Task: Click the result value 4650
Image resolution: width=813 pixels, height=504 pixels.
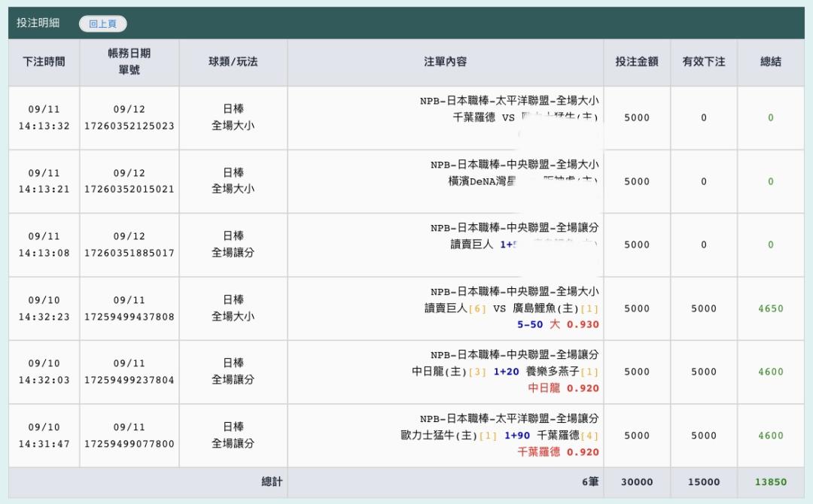Action: (x=771, y=308)
